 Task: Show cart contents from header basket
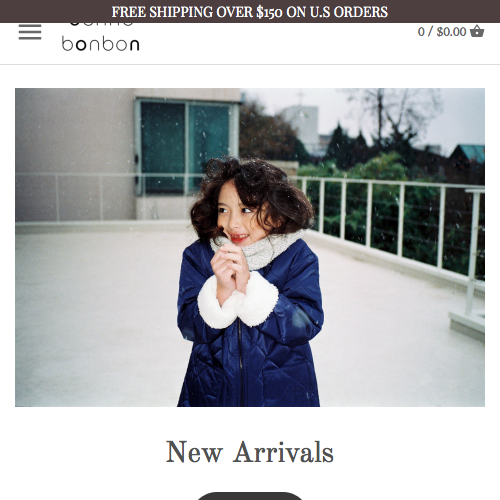477,31
